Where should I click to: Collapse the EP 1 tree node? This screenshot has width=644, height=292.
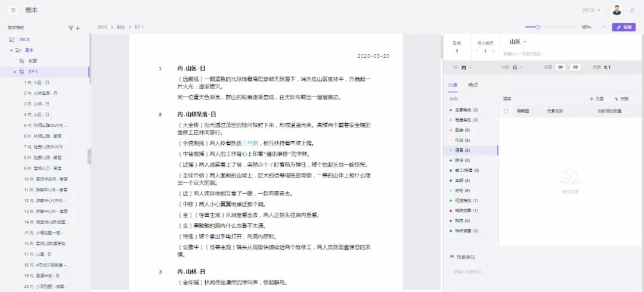tap(16, 72)
